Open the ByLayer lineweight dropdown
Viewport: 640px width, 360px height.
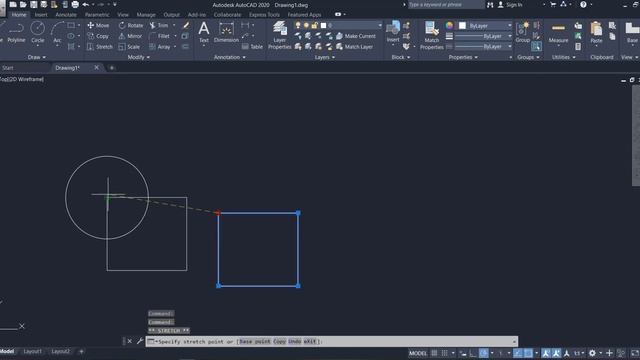tap(483, 36)
